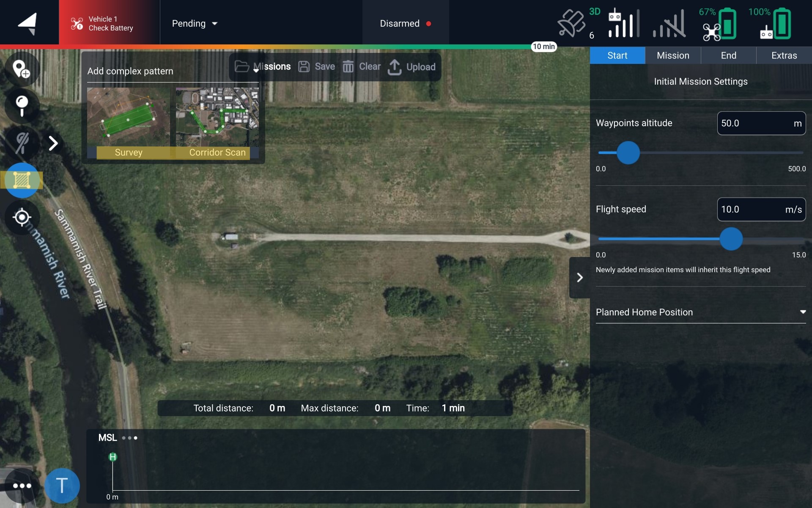Open the GPS satellite status icon
The width and height of the screenshot is (812, 508).
tap(572, 23)
